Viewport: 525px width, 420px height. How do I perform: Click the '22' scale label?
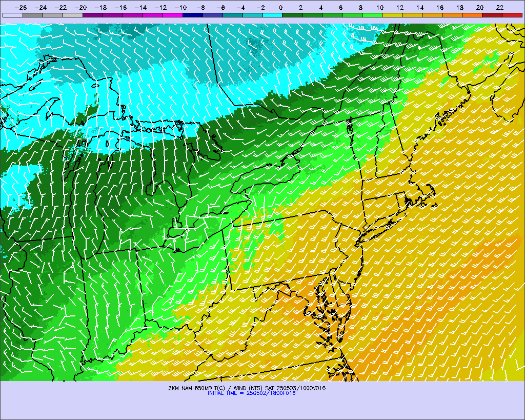pyautogui.click(x=500, y=7)
